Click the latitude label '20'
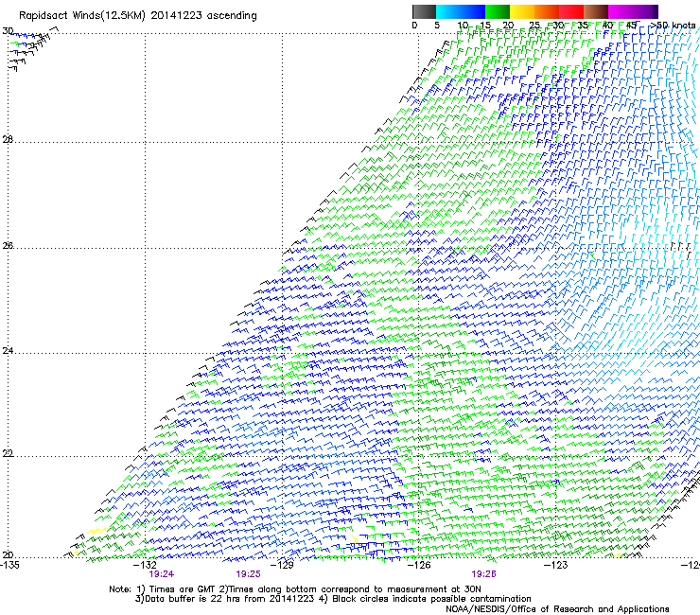The image size is (700, 615). [x=8, y=555]
